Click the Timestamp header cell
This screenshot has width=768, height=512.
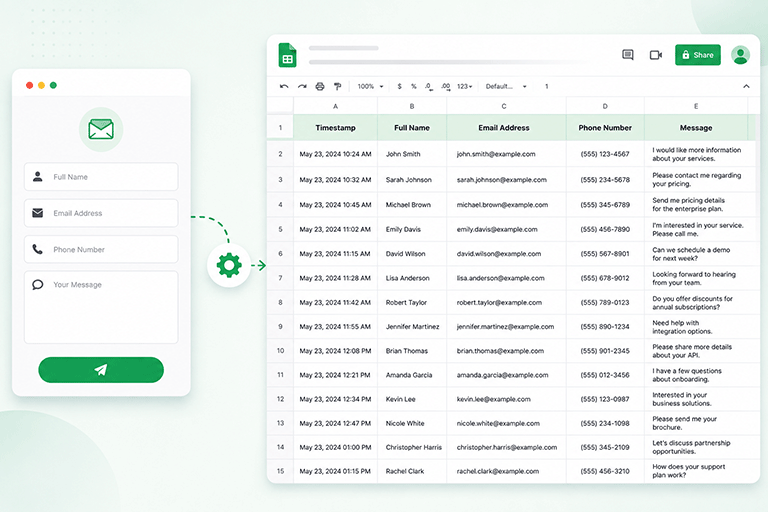[336, 127]
